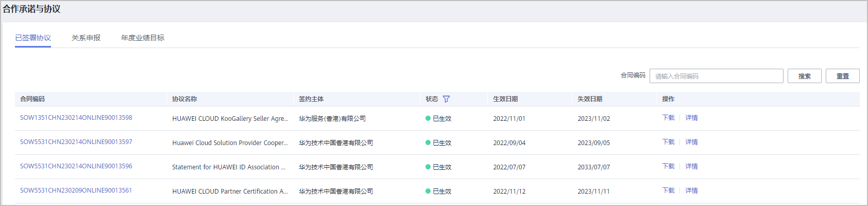
Task: Download the KooGallery Seller Agreement
Action: [x=668, y=118]
